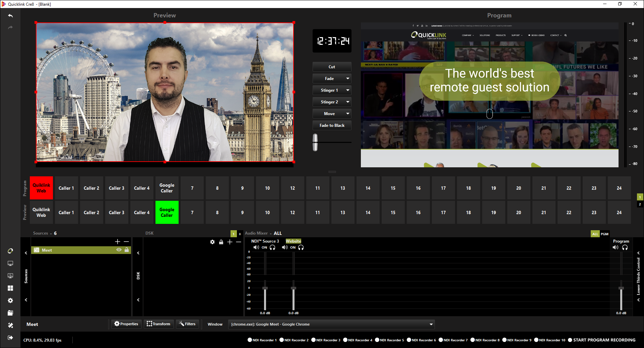Screen dimensions: 644x348
Task: Switch to switcher page 2
Action: pos(640,204)
